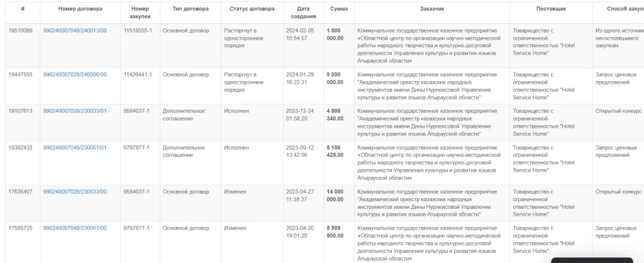The width and height of the screenshot is (644, 263).
Task: Open contract link 990240007048/240013/00
Action: tap(74, 30)
